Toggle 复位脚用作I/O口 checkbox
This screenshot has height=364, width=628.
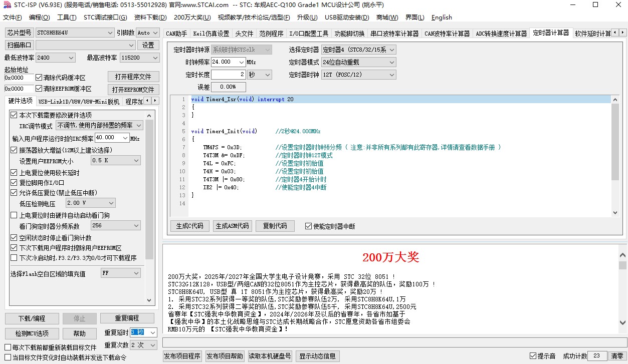click(x=14, y=183)
